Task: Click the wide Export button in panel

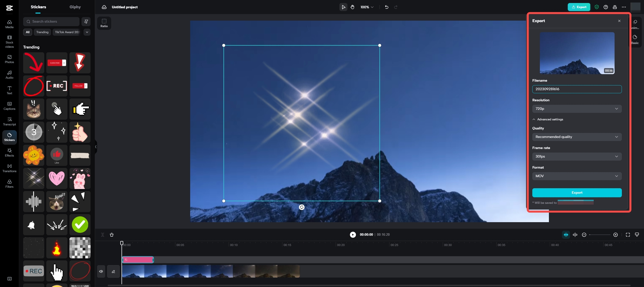Action: (577, 193)
